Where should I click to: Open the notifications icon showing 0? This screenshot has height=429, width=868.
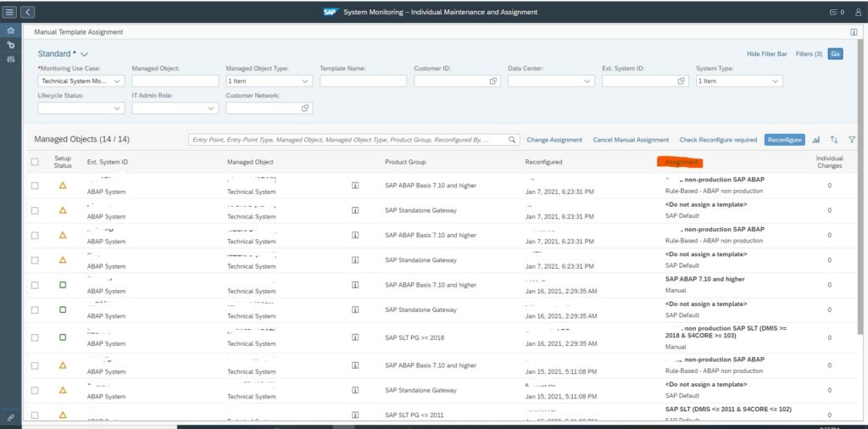(837, 12)
